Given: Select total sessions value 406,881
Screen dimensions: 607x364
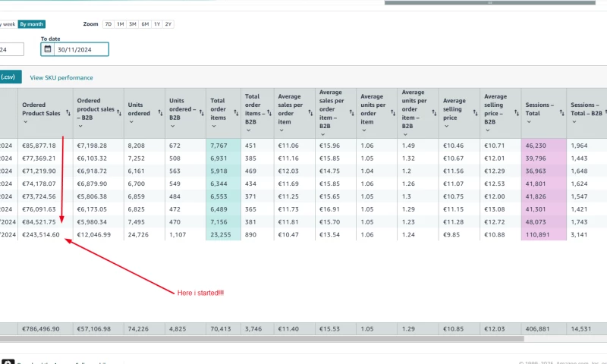Looking at the screenshot, I should (537, 329).
